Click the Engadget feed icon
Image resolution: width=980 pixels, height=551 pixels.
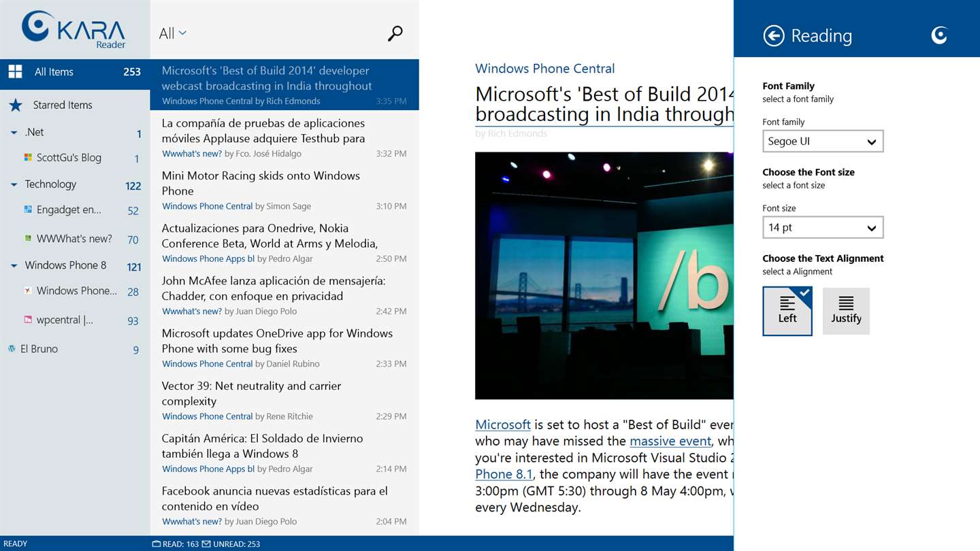28,210
